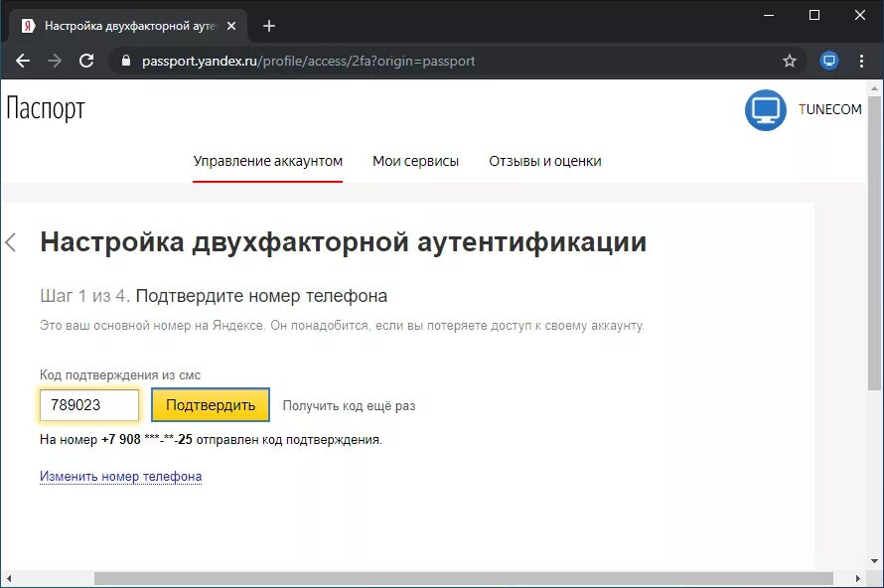Click the scroll right arrow
Screen dimensions: 884x588
click(x=857, y=578)
